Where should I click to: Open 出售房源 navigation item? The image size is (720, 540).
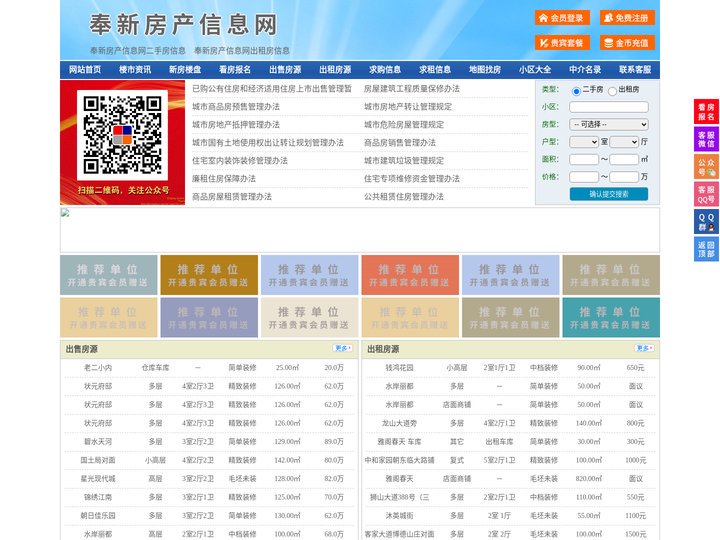pos(285,70)
